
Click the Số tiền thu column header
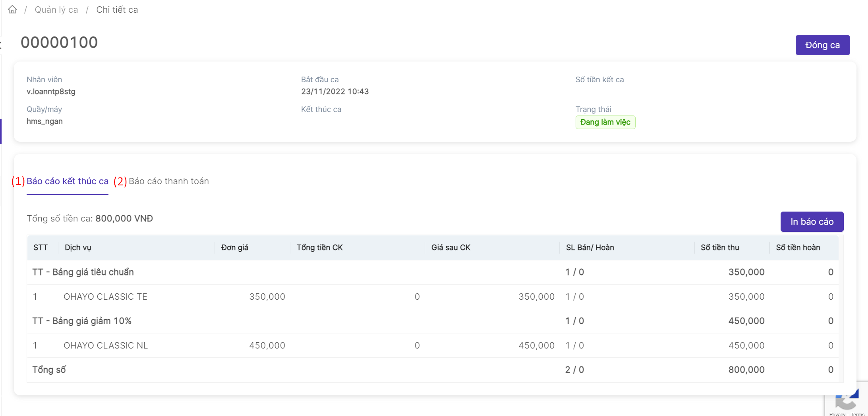pyautogui.click(x=719, y=248)
